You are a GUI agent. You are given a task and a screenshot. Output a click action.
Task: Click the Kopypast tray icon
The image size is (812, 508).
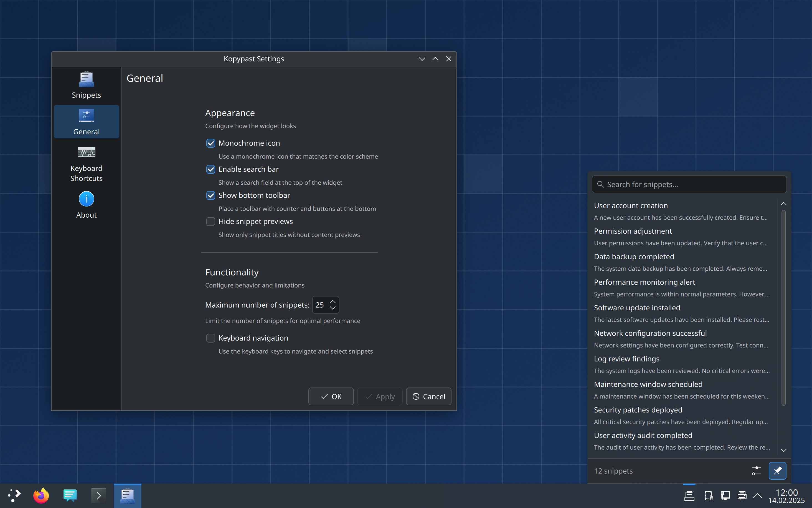pyautogui.click(x=689, y=496)
